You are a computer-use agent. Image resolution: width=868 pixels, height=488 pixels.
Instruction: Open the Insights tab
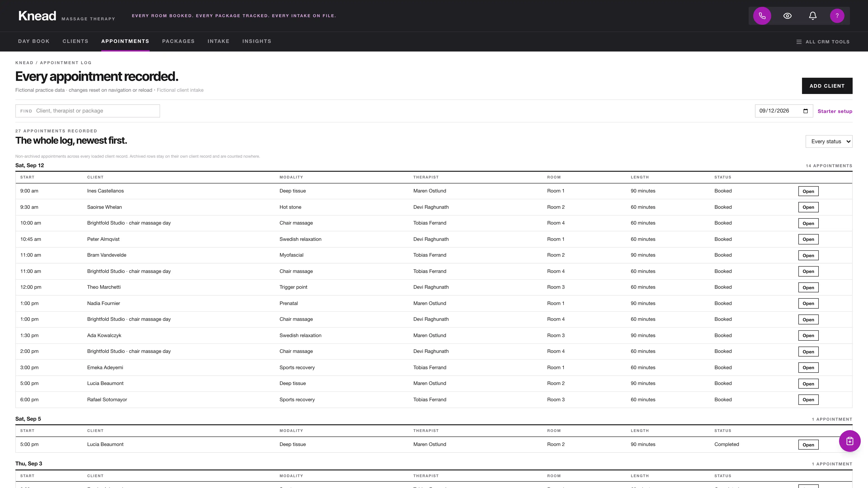pos(257,41)
